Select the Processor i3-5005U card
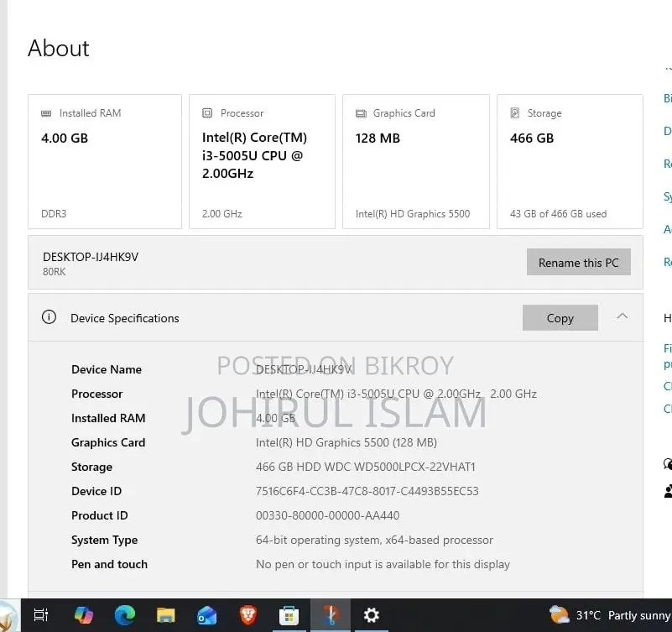This screenshot has width=672, height=632. (x=262, y=162)
